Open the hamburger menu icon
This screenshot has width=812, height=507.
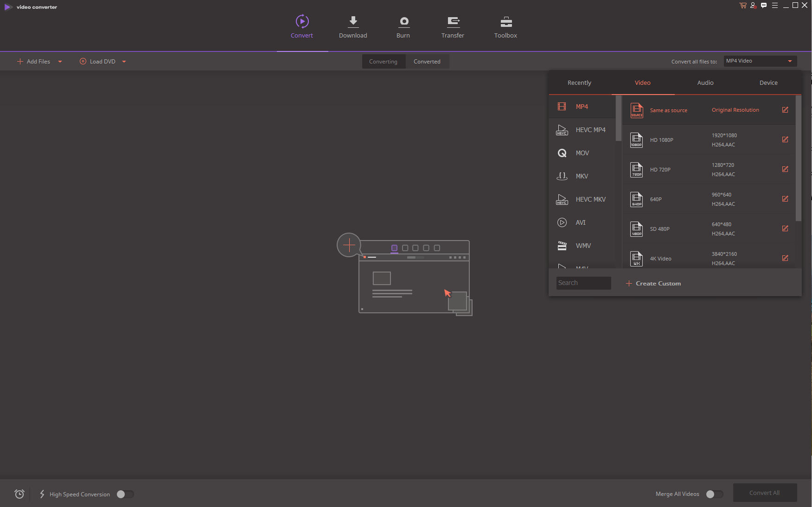pos(775,6)
